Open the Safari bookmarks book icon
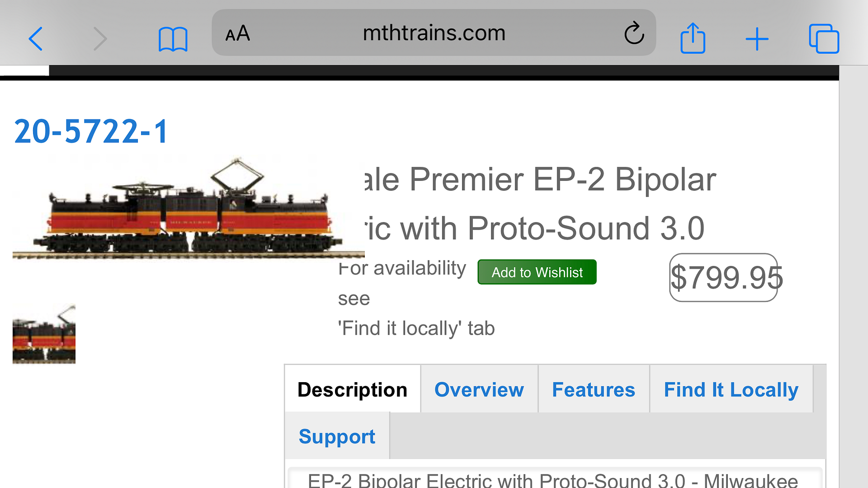Image resolution: width=868 pixels, height=488 pixels. click(173, 39)
